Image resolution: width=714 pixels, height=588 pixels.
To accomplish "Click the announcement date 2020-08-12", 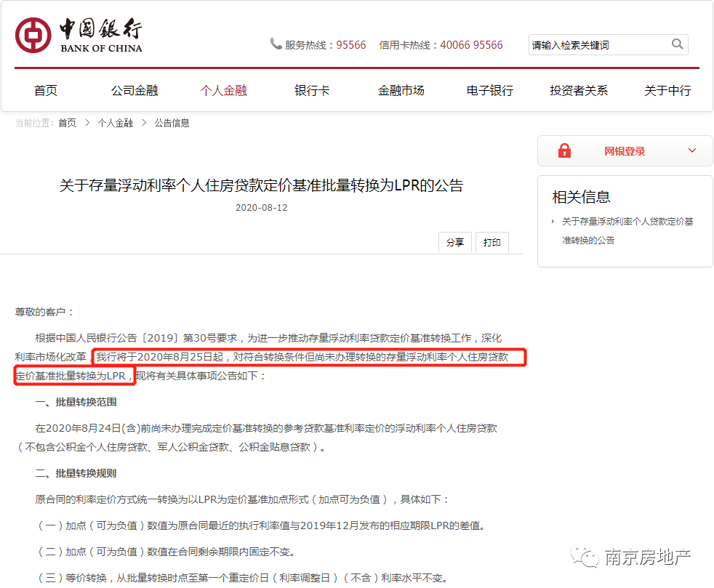I will pos(261,208).
